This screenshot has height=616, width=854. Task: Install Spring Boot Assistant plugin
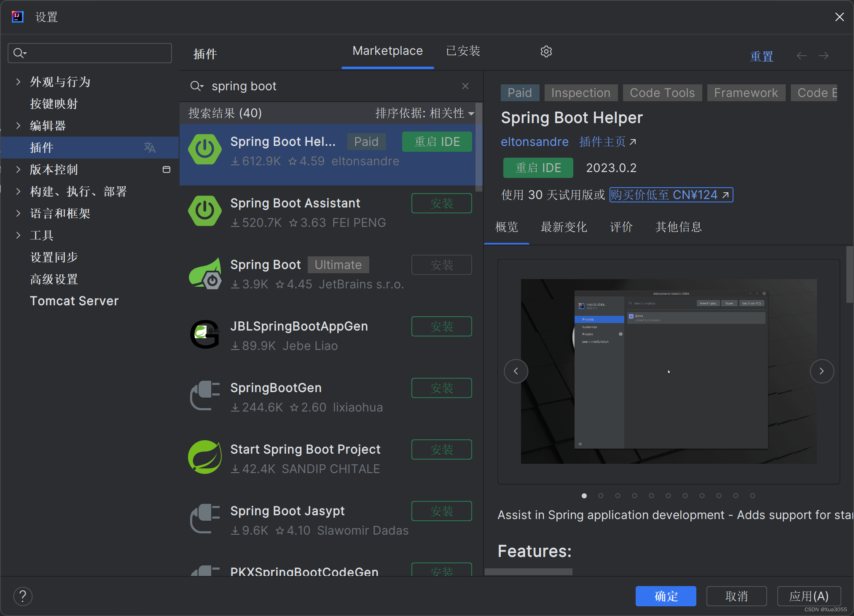pyautogui.click(x=442, y=203)
